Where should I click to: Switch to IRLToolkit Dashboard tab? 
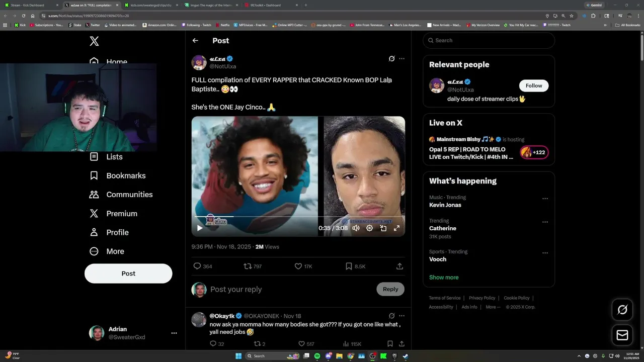(x=271, y=5)
